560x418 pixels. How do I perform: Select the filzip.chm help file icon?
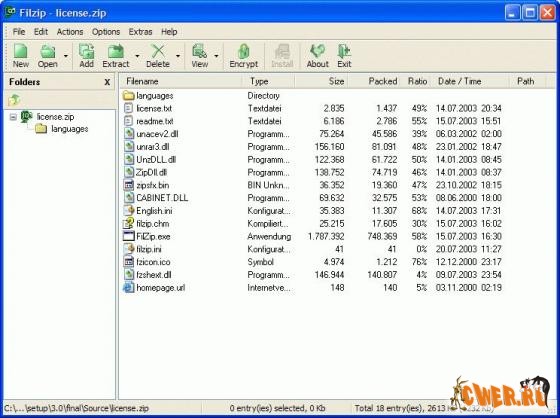[x=128, y=224]
